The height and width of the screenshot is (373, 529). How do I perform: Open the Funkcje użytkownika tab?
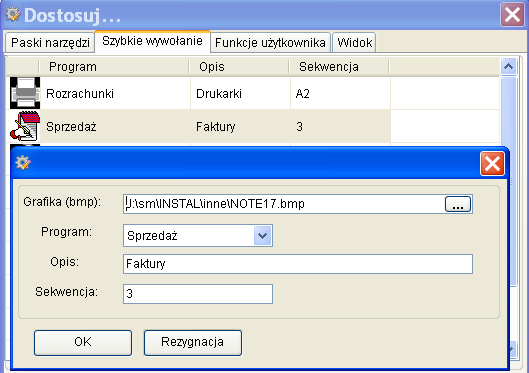point(270,42)
